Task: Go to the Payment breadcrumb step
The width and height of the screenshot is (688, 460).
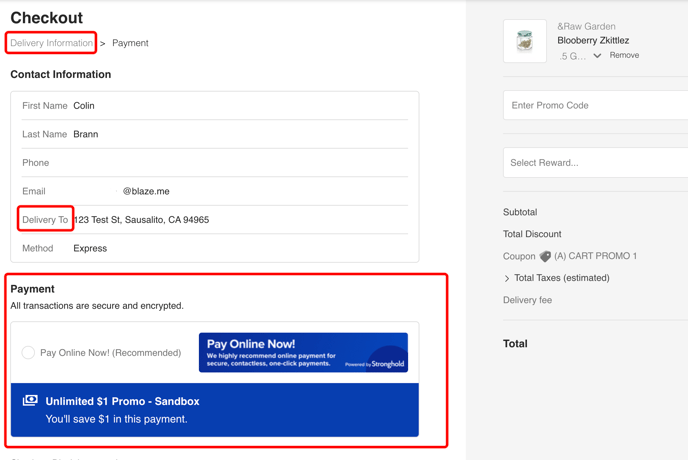Action: tap(130, 43)
